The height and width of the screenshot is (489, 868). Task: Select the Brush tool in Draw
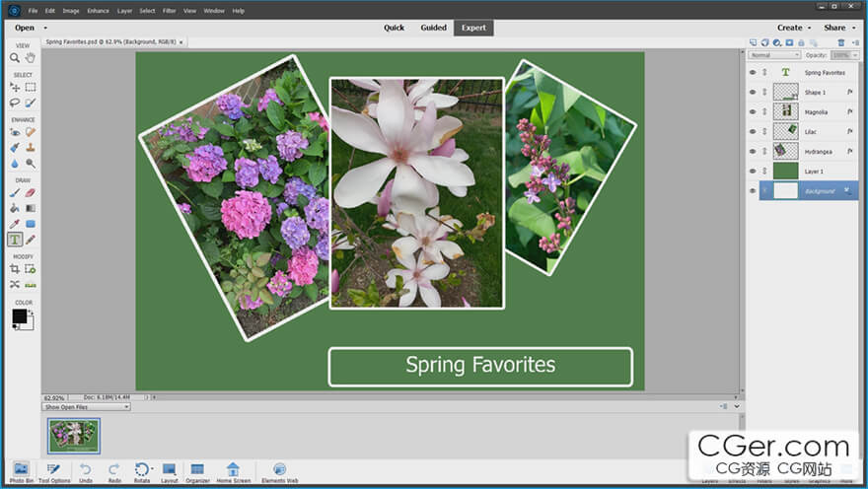(15, 193)
